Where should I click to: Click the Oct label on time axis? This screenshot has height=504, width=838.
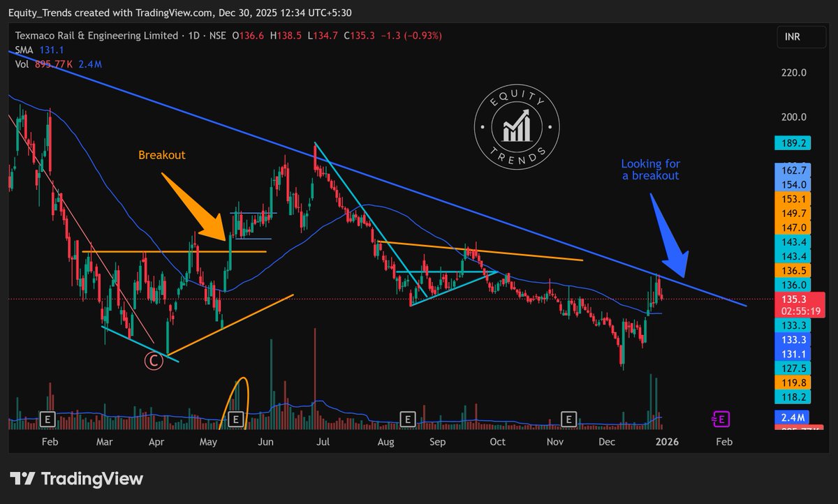[497, 442]
